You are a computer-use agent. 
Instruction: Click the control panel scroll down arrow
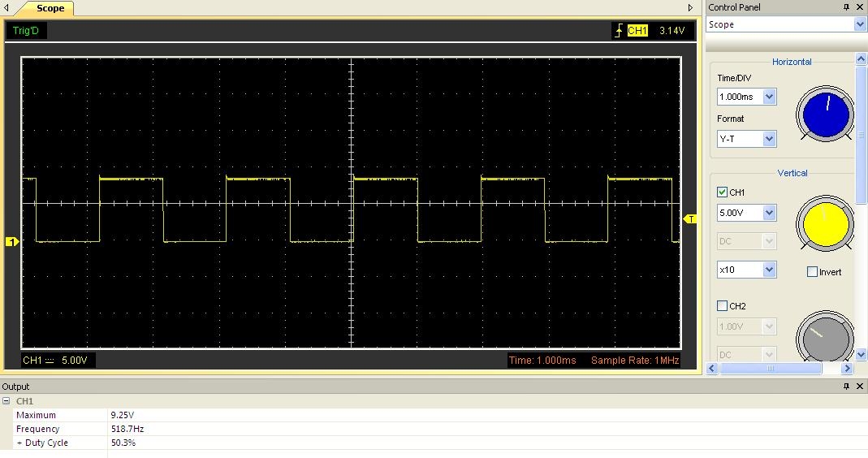861,354
